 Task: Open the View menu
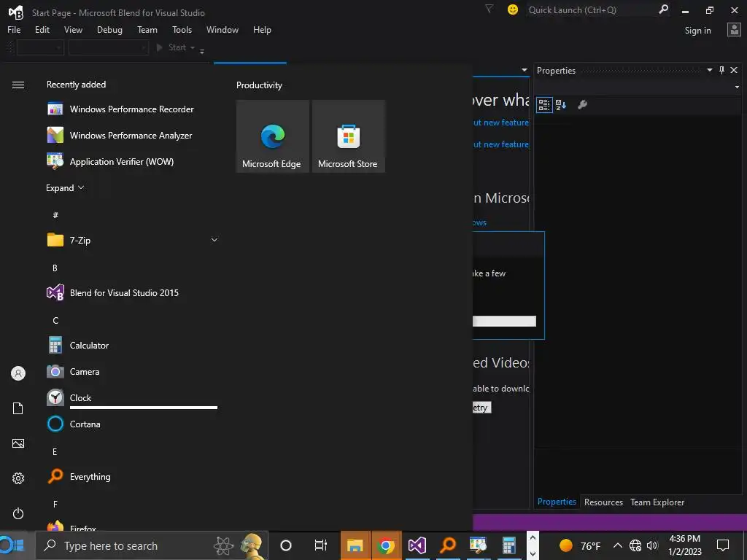point(73,29)
